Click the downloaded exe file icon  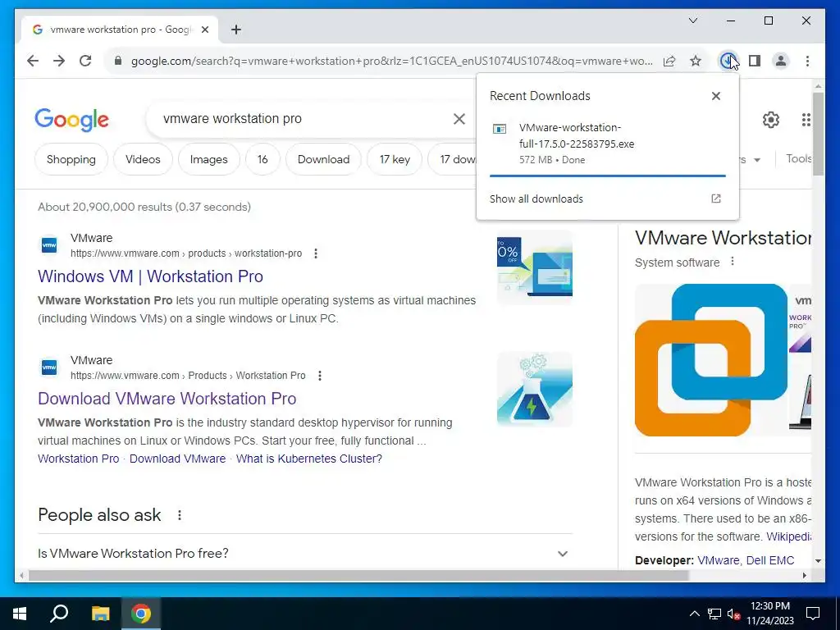point(500,129)
